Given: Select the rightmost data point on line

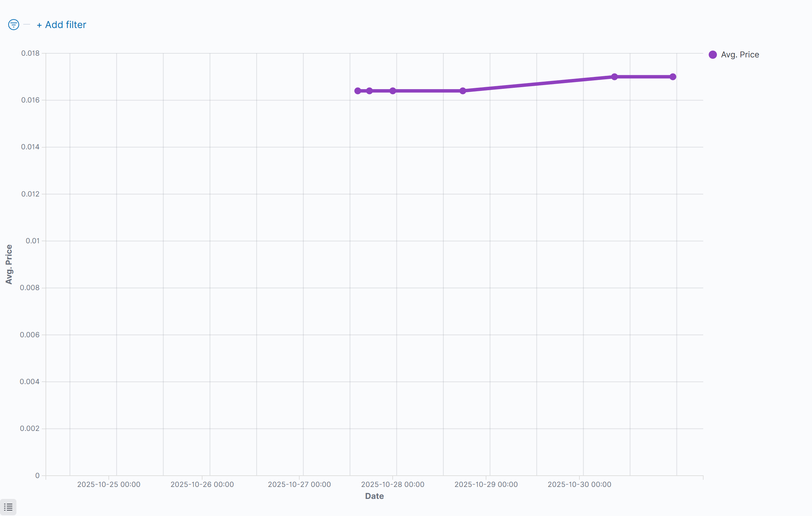Looking at the screenshot, I should point(673,77).
